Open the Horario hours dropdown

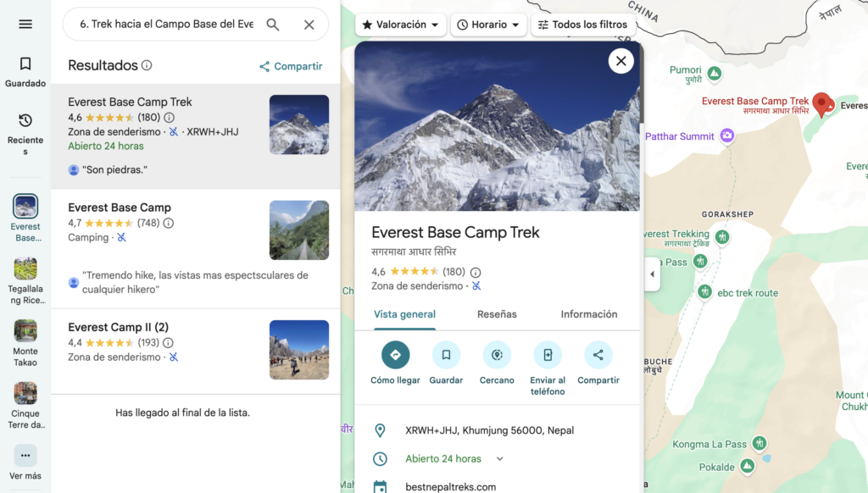click(x=488, y=25)
